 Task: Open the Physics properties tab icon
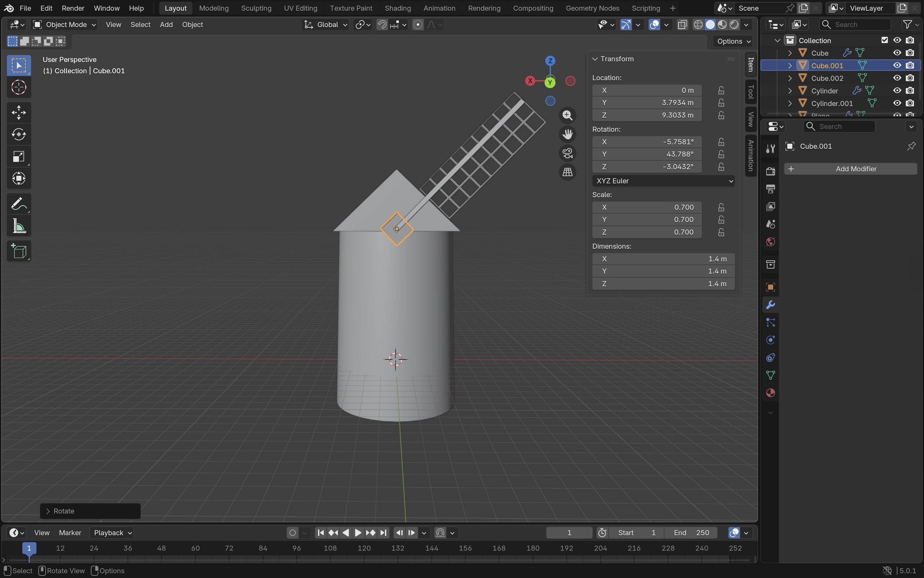tap(770, 340)
